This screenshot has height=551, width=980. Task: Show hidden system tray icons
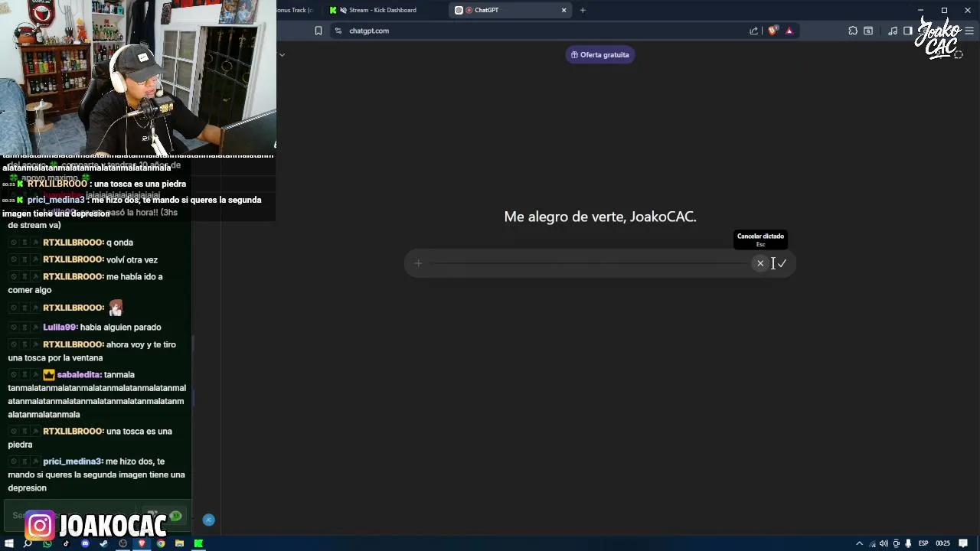coord(859,543)
